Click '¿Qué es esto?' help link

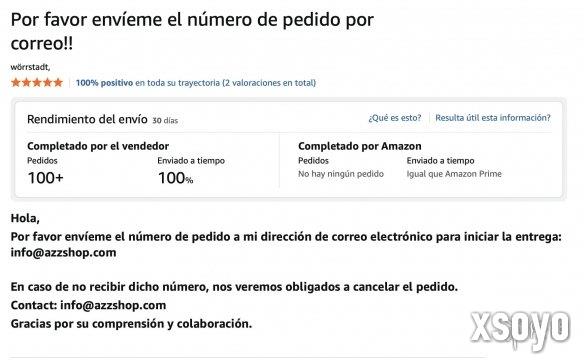tap(395, 118)
